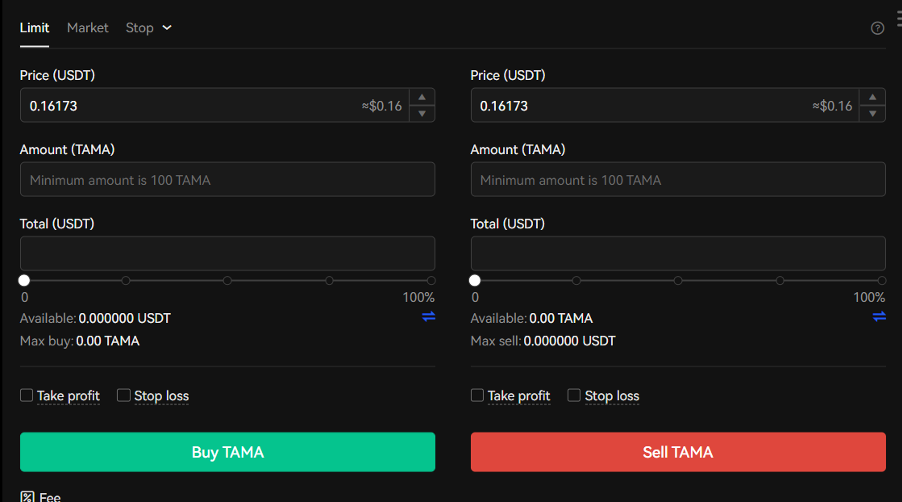The width and height of the screenshot is (902, 502).
Task: Click the "Max buy: 0.00 TAMA" text
Action: pyautogui.click(x=79, y=341)
